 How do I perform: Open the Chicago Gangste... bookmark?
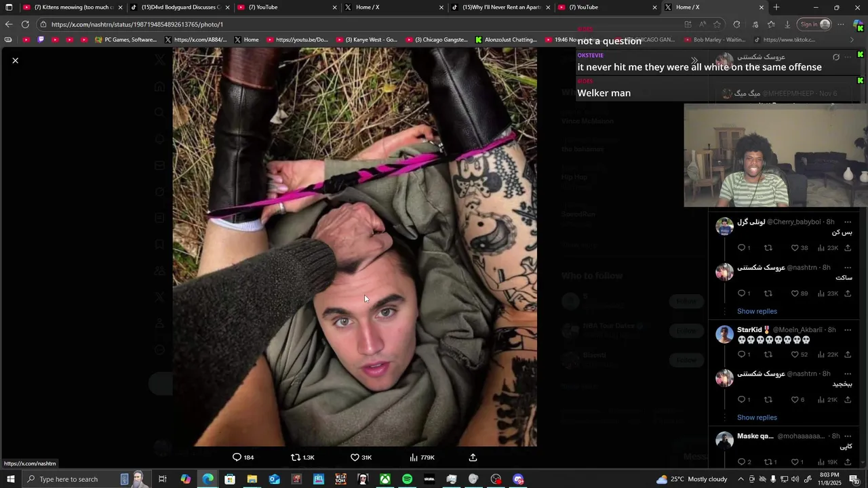click(436, 40)
